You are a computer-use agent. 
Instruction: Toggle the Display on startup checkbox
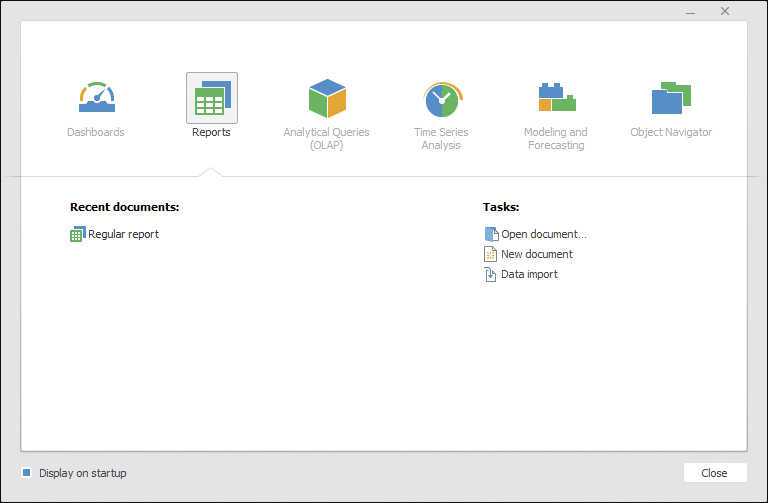(27, 473)
